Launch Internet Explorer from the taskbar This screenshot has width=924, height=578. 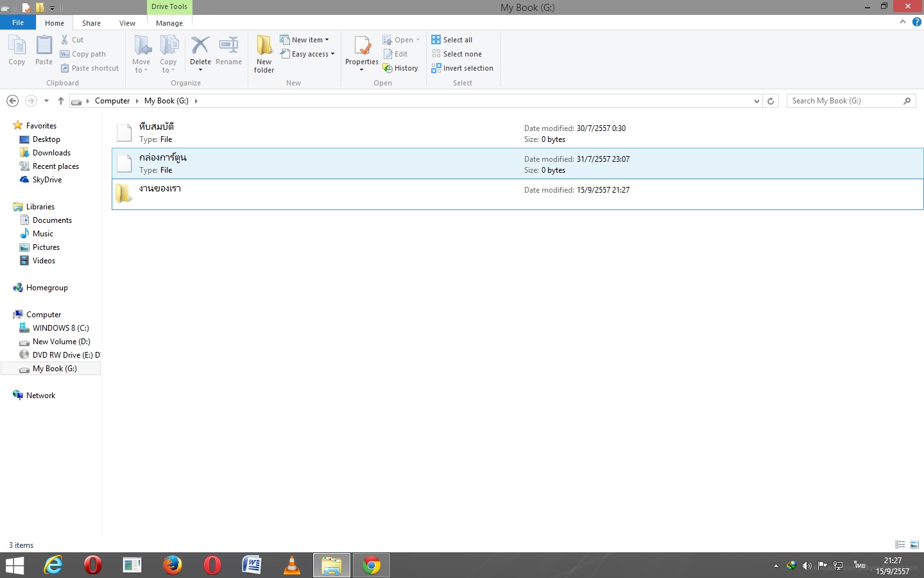coord(53,565)
